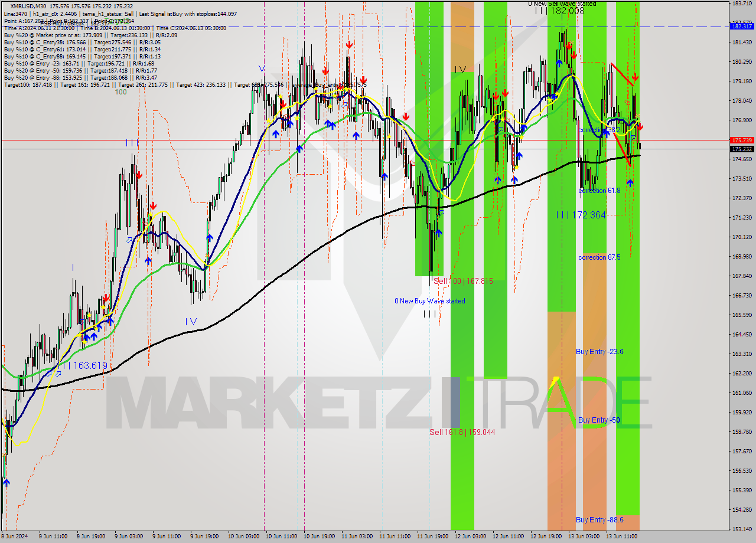
Task: Click the red 182.317 price tag on axis
Action: point(742,27)
